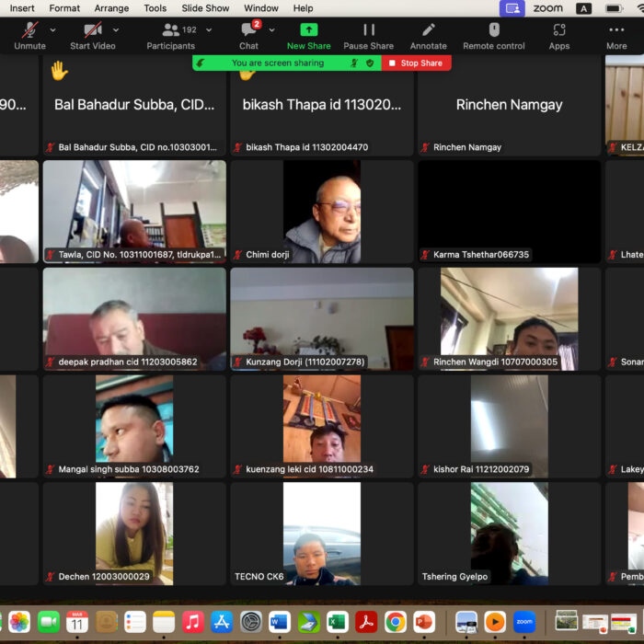Screen dimensions: 644x644
Task: Select the Annotate pencil tool
Action: pyautogui.click(x=429, y=29)
